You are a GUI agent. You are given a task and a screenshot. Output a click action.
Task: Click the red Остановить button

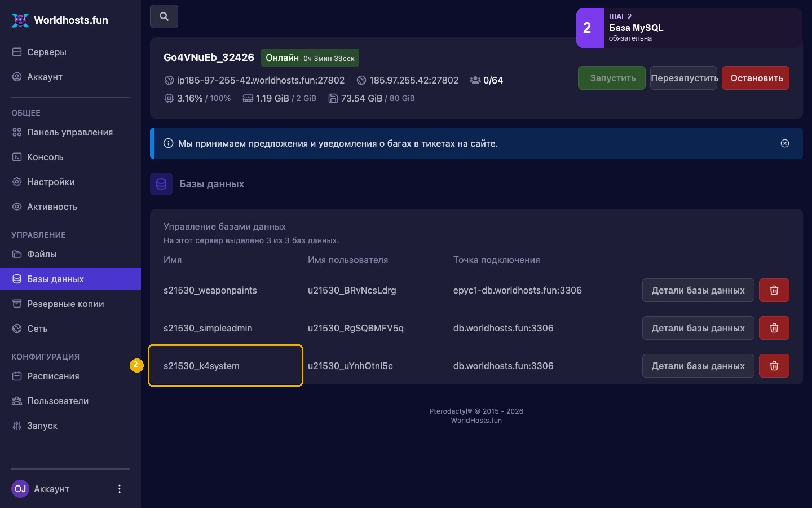click(756, 78)
